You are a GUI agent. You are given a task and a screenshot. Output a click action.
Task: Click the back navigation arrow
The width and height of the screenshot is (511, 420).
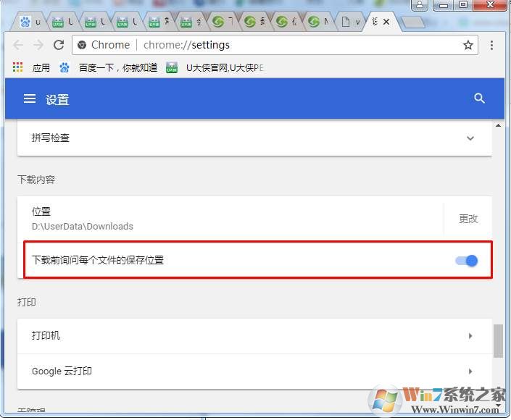click(19, 45)
